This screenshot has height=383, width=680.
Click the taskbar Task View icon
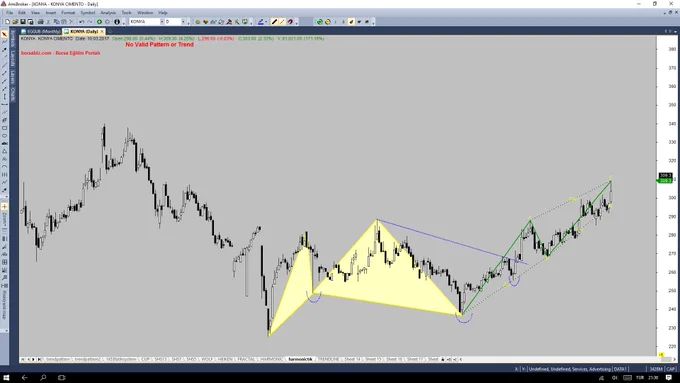(62, 377)
